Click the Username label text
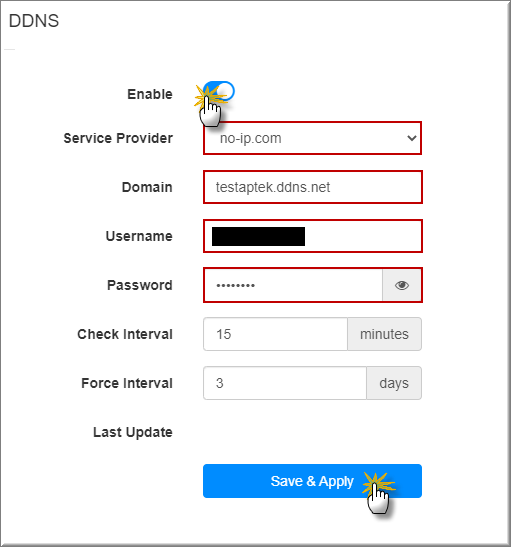The image size is (511, 547). coord(139,236)
